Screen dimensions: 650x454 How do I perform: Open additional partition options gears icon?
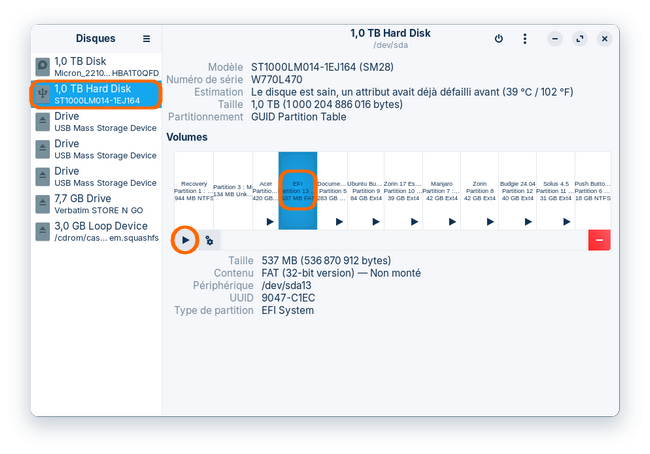[x=209, y=241]
